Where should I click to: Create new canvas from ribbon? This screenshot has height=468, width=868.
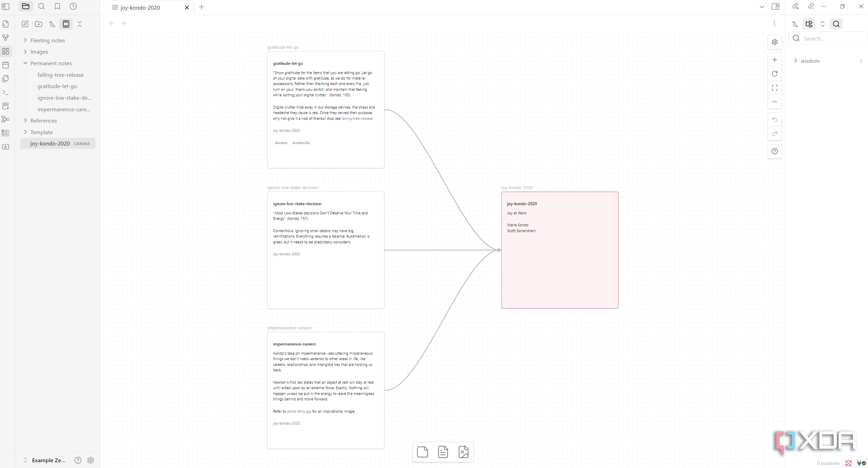(x=6, y=51)
